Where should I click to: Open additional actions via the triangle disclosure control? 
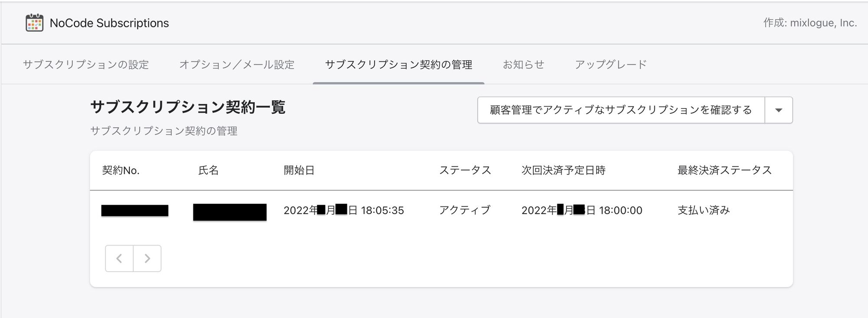pos(778,110)
